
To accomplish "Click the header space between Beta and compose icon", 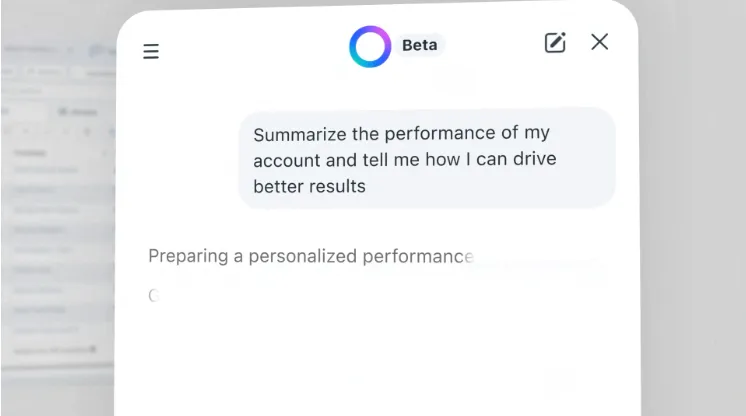I will pyautogui.click(x=495, y=45).
